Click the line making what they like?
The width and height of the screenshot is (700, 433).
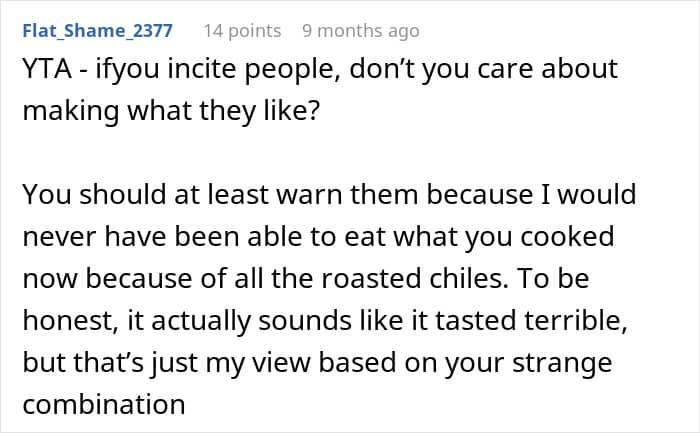(x=171, y=111)
